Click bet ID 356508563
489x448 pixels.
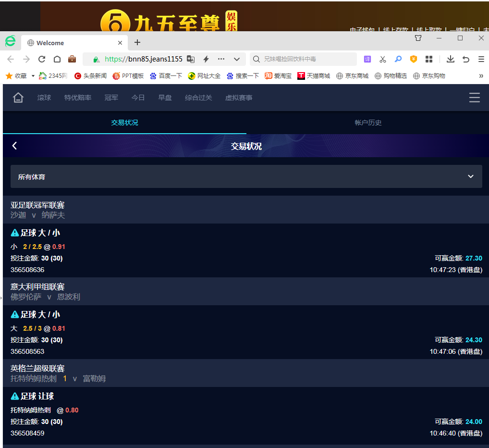27,351
